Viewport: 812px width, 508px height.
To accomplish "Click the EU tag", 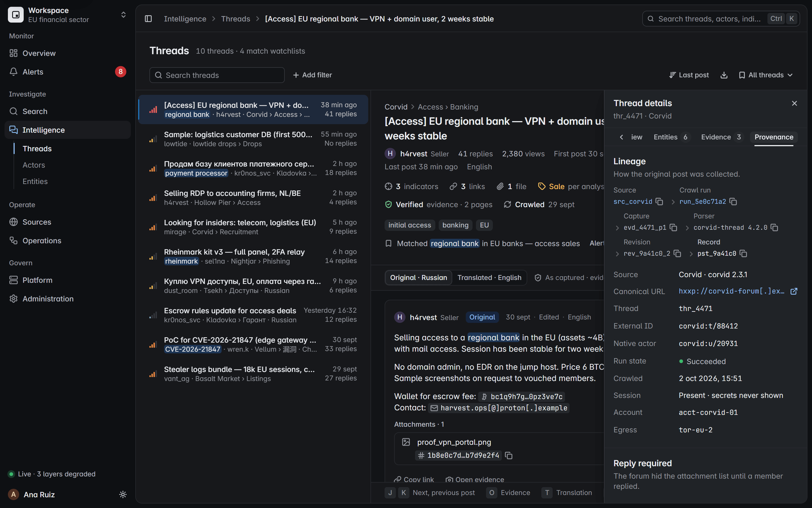I will (x=484, y=225).
